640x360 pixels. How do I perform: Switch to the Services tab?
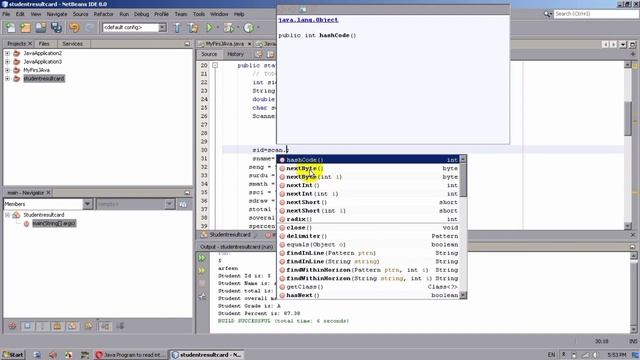tap(73, 44)
